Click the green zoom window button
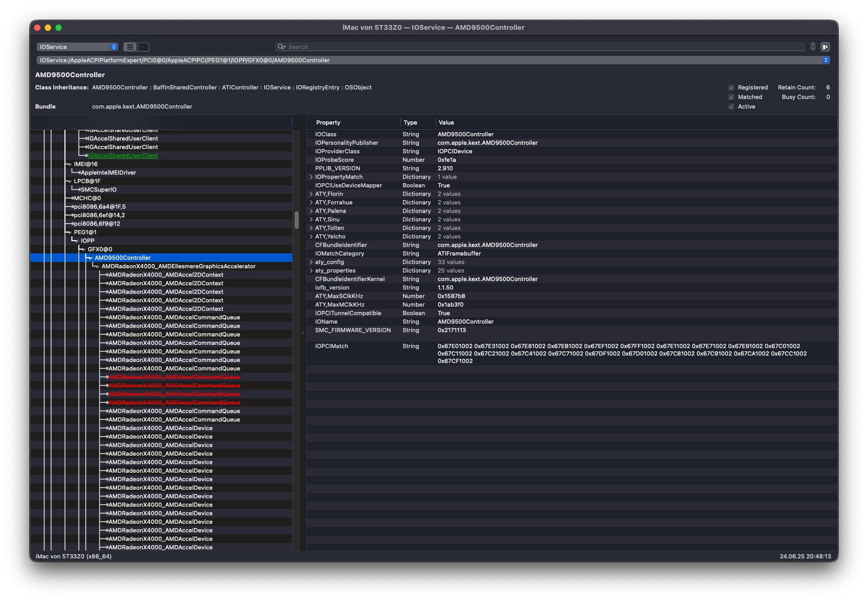Screen dimensions: 868x601 pyautogui.click(x=59, y=28)
